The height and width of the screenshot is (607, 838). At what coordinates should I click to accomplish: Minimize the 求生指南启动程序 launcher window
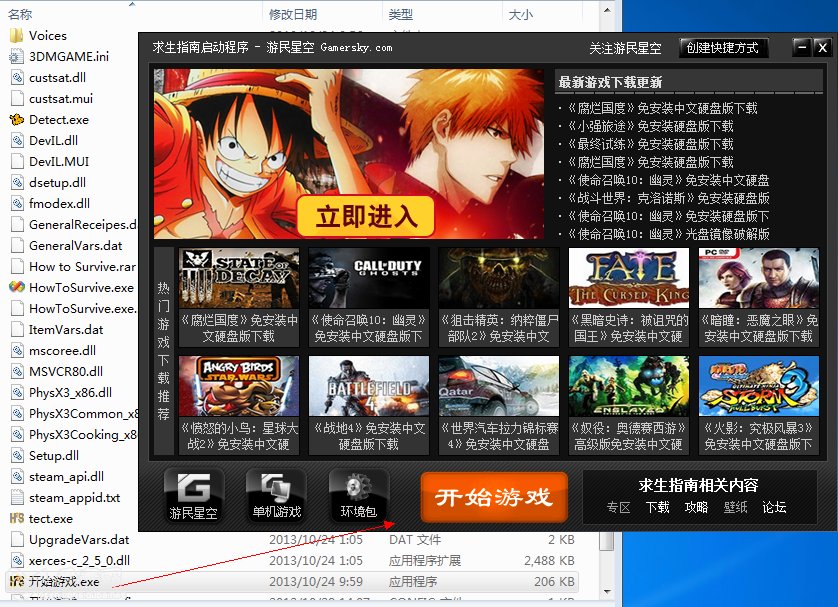[802, 48]
